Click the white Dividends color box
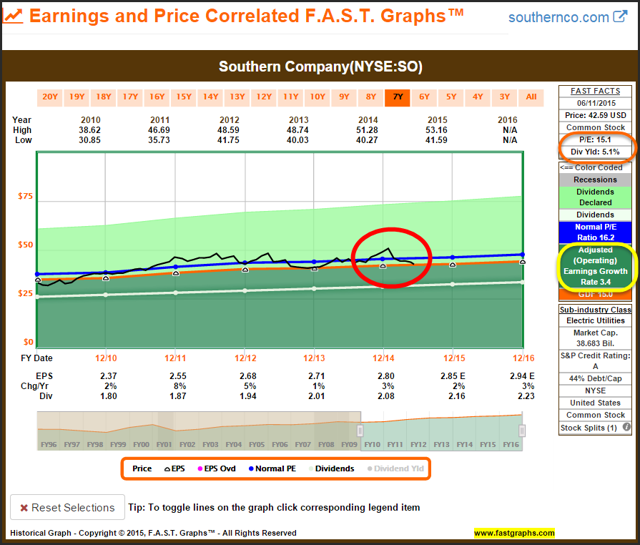Viewport: 640px width, 545px height. (x=595, y=215)
